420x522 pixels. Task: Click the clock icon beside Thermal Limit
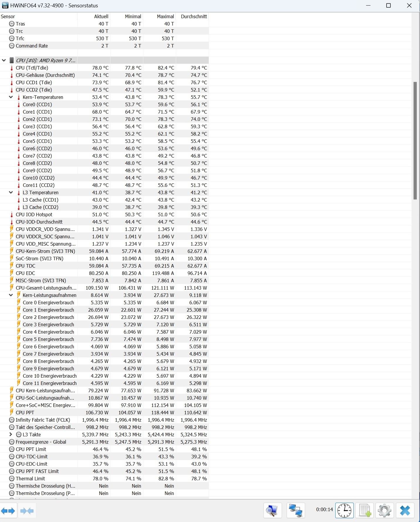click(x=12, y=479)
